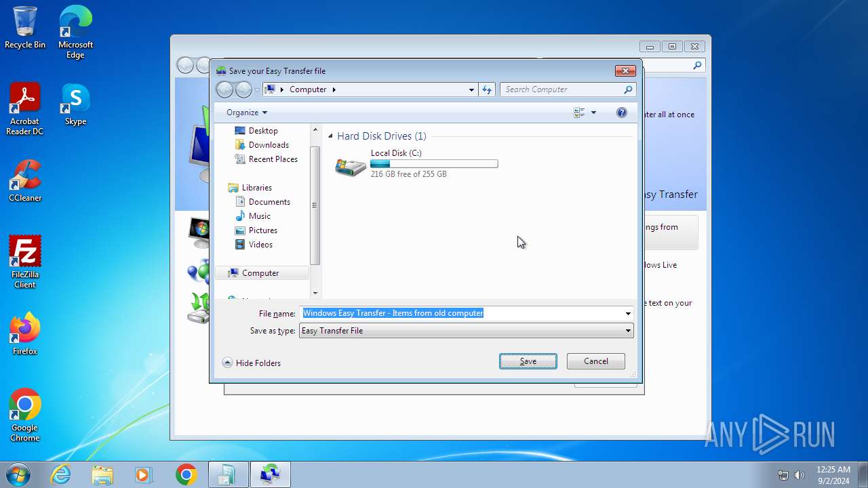Click Hide Folders toggle
Image resolution: width=868 pixels, height=488 pixels.
252,363
